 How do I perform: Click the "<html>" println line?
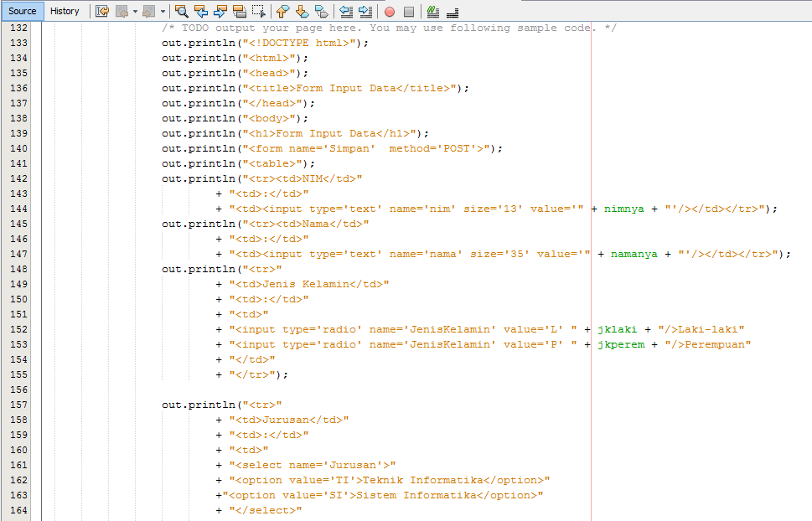click(235, 58)
